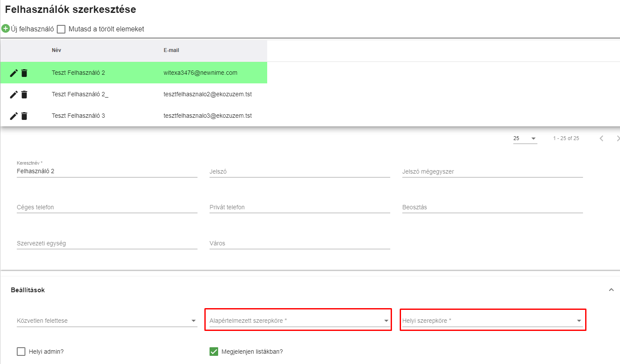
Task: Click the green plus icon for new user
Action: (6, 29)
